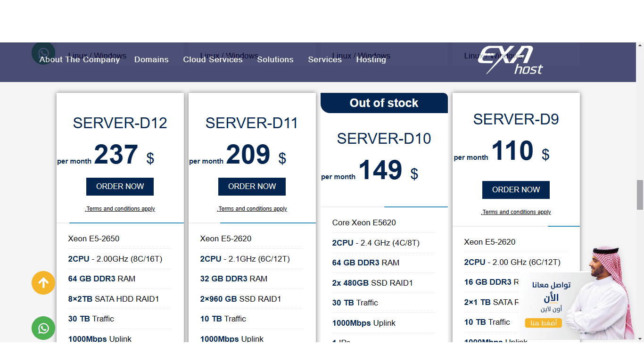This screenshot has width=644, height=362.
Task: Click 1000Mbps Uplink in SERVER-D11
Action: click(231, 339)
